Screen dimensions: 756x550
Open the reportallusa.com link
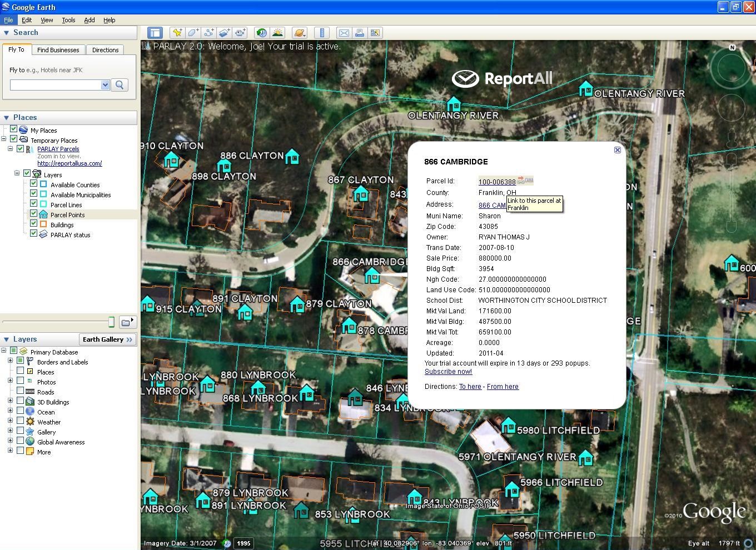[69, 163]
